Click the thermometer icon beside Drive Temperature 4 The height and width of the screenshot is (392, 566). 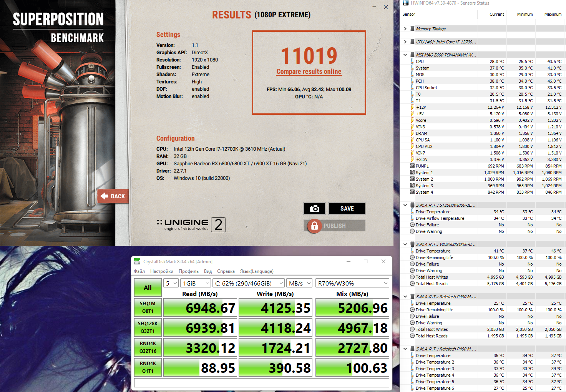point(412,375)
